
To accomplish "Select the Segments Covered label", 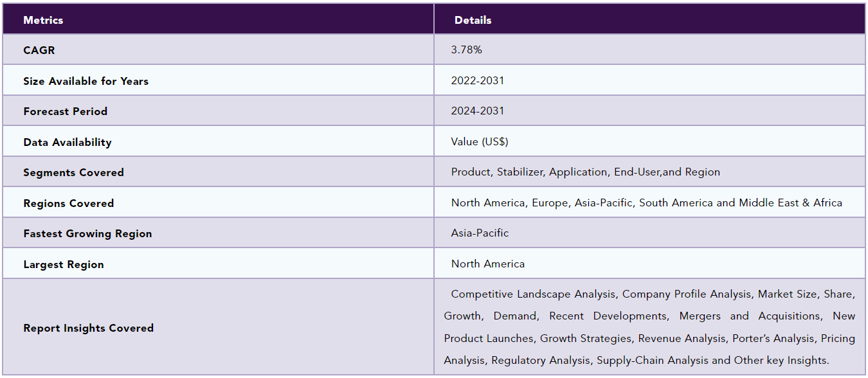I will tap(73, 172).
